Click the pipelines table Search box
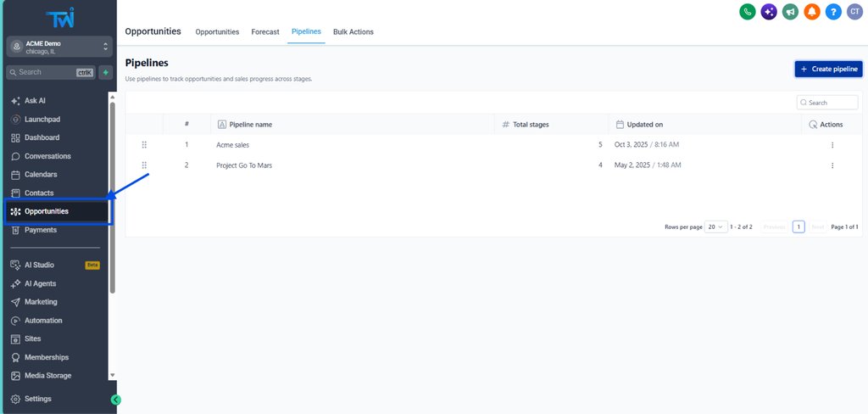This screenshot has width=868, height=414. point(827,103)
